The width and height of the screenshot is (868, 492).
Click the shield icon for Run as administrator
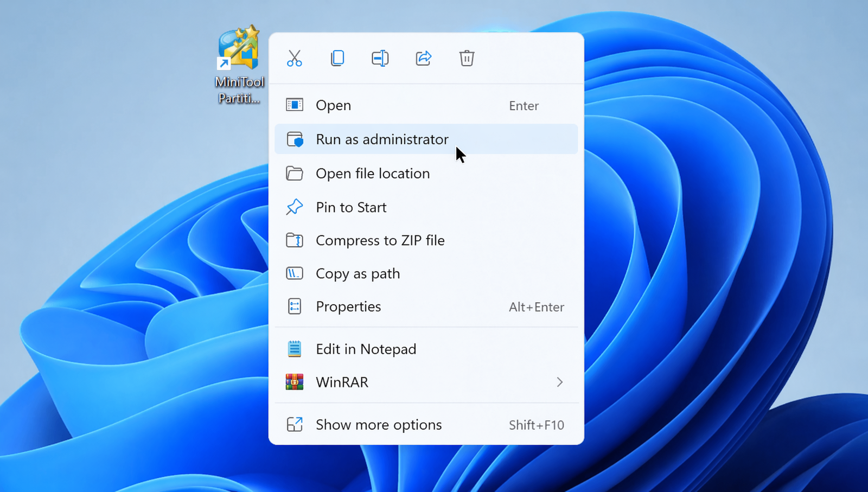295,139
